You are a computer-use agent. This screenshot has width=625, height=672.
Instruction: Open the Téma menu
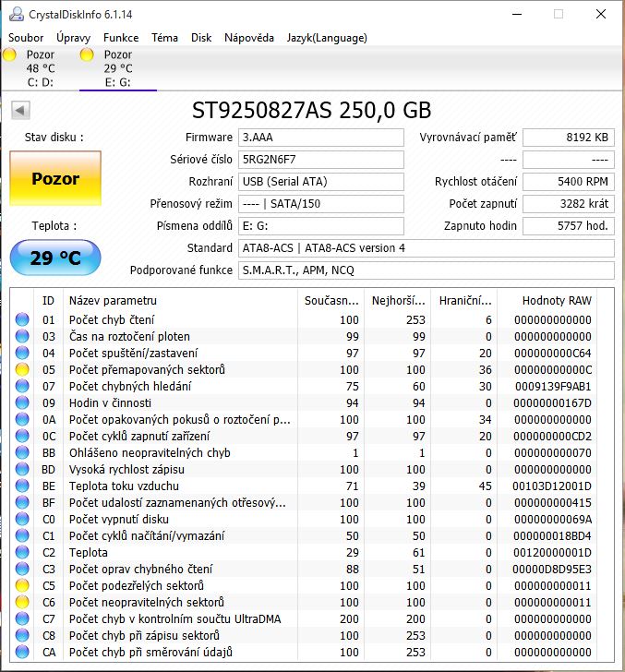click(164, 38)
